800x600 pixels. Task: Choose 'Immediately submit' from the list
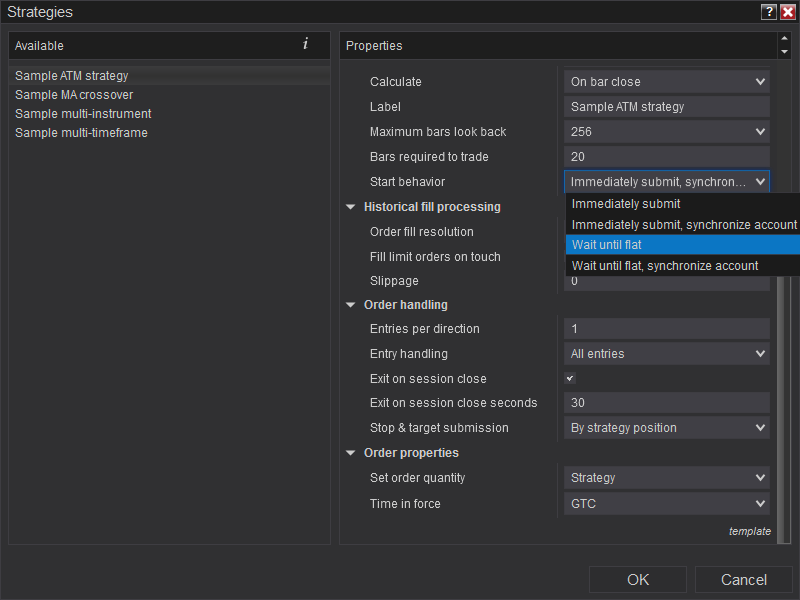tap(682, 203)
